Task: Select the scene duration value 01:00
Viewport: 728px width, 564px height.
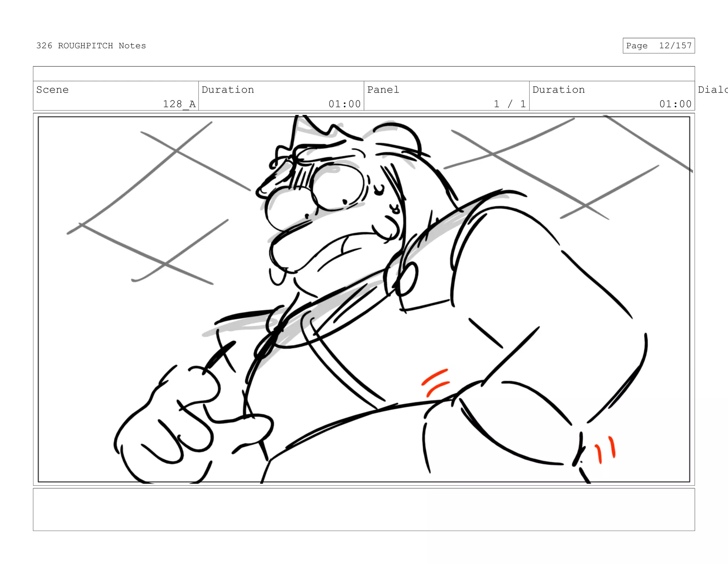Action: [x=344, y=104]
